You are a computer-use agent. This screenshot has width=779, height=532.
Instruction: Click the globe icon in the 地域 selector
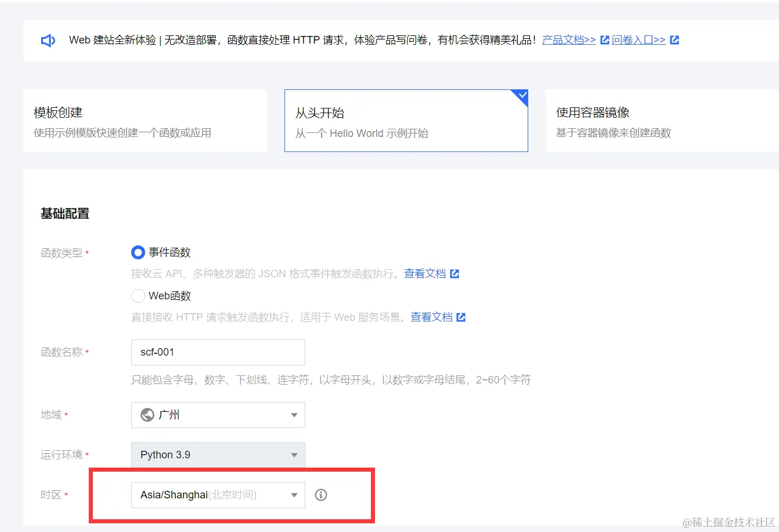[147, 415]
